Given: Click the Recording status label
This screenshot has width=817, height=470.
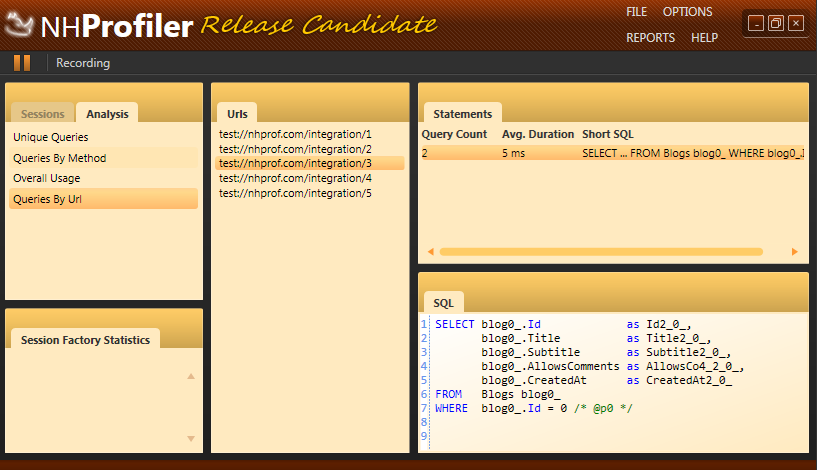Looking at the screenshot, I should coord(83,63).
